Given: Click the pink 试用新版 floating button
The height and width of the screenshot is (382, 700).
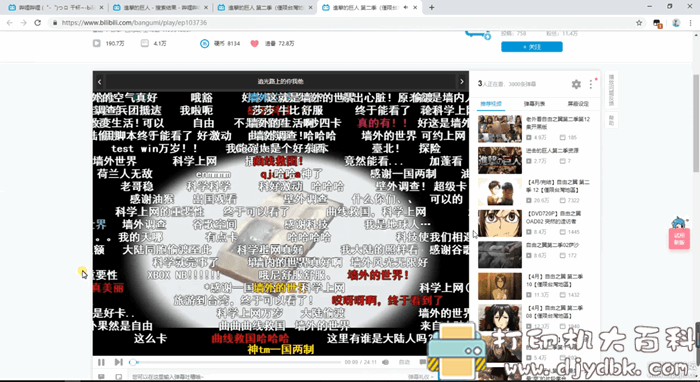Looking at the screenshot, I should [x=679, y=238].
